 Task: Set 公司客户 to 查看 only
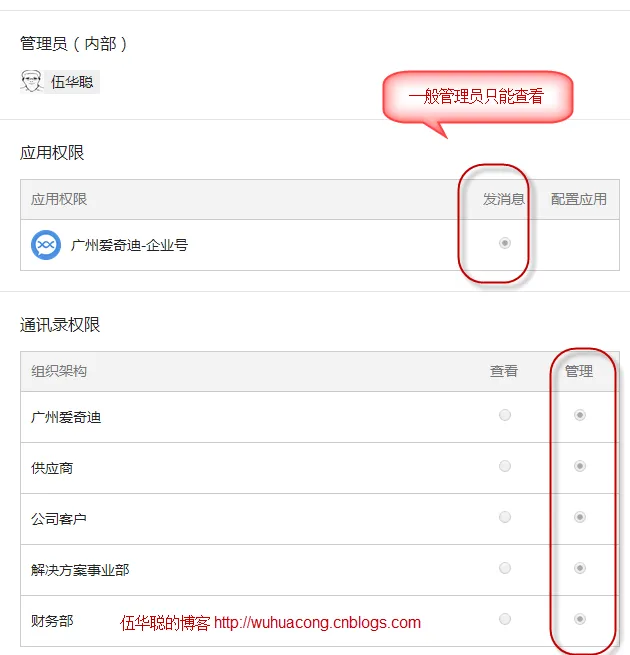pyautogui.click(x=505, y=517)
